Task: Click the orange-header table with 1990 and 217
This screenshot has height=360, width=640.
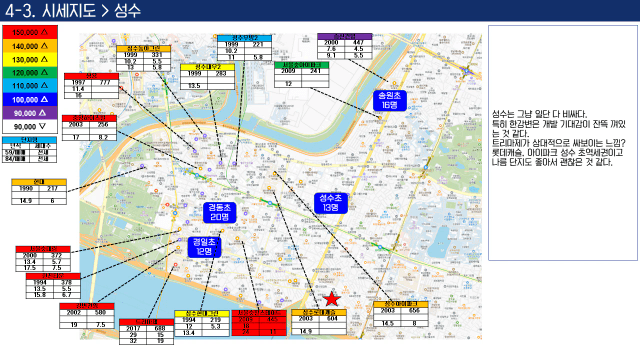Action: tap(39, 191)
